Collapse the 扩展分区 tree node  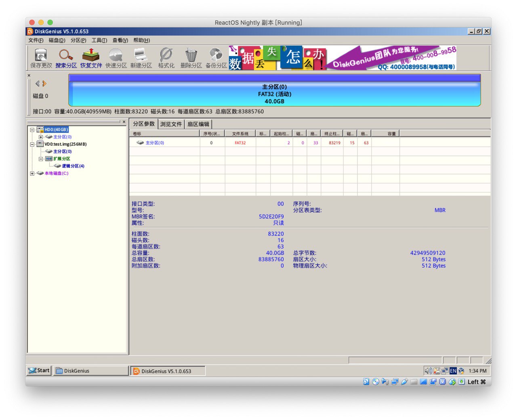40,159
